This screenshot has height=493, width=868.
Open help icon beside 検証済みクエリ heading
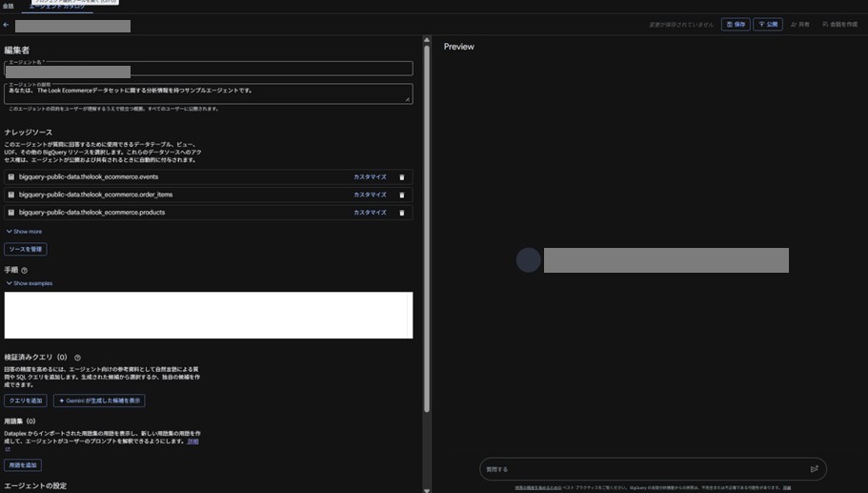click(77, 358)
